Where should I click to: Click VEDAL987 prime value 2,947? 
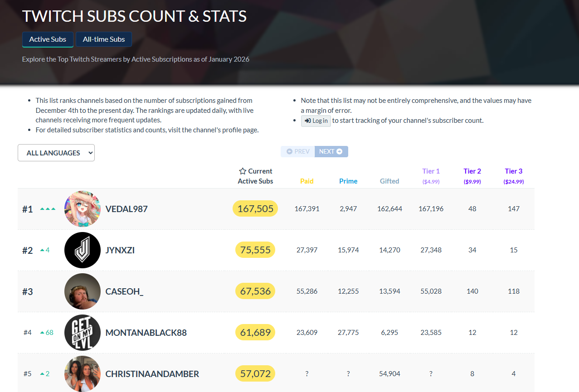click(348, 209)
